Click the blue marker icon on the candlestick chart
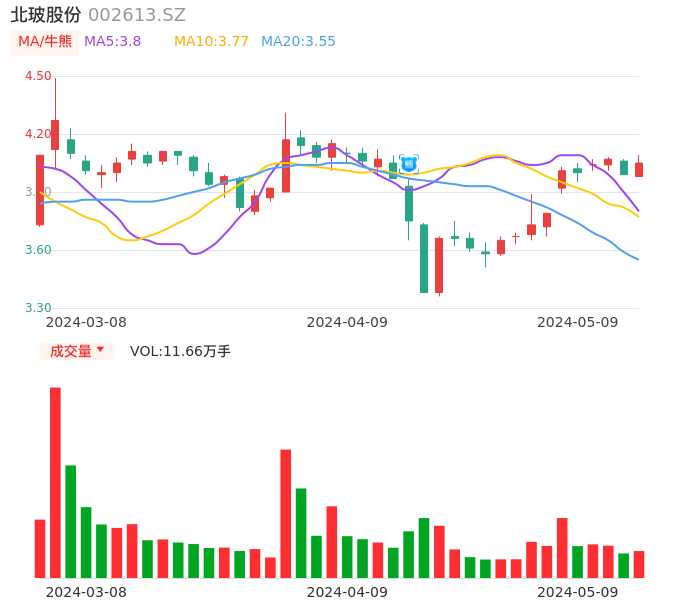Image resolution: width=686 pixels, height=606 pixels. (x=408, y=163)
